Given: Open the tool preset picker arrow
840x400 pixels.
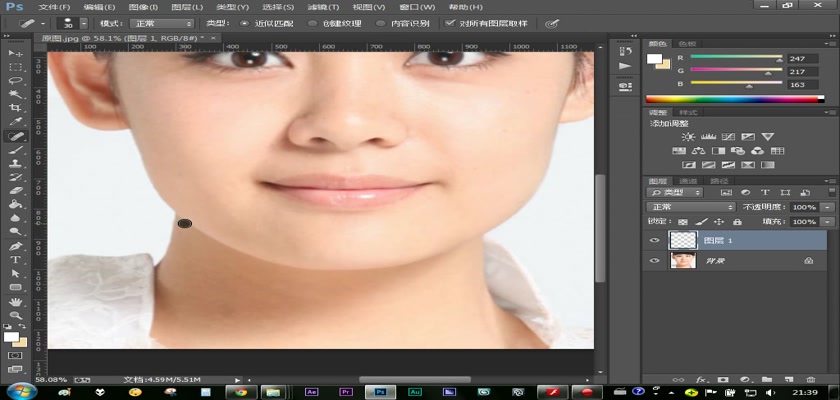Looking at the screenshot, I should (43, 24).
